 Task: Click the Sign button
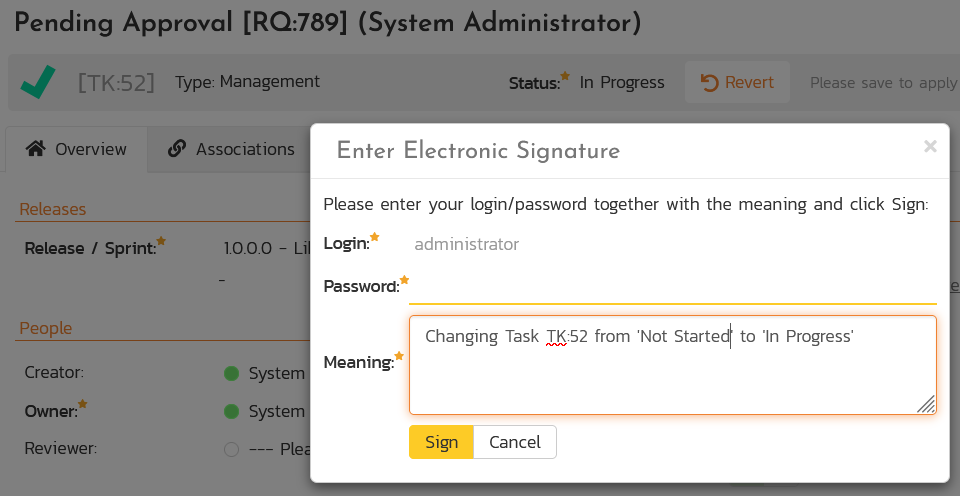click(x=441, y=442)
